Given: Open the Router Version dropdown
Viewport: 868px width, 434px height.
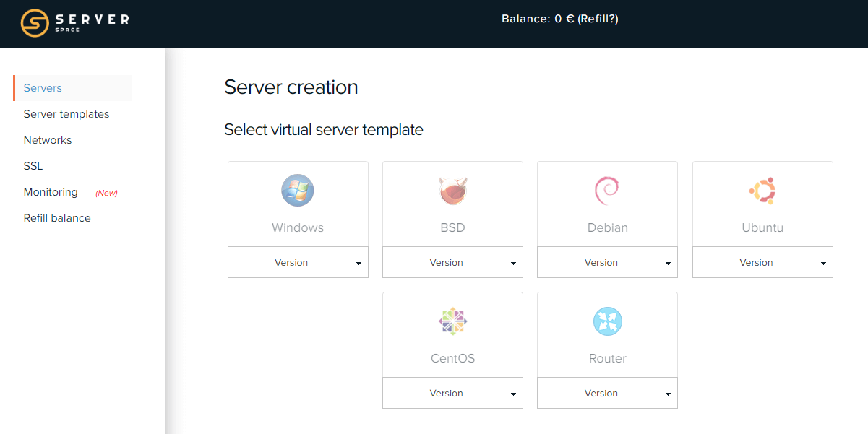Looking at the screenshot, I should (x=607, y=393).
